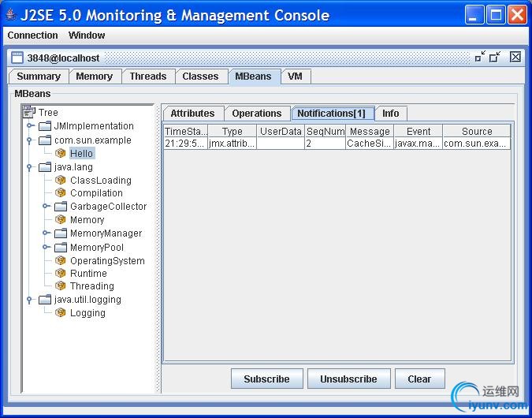Click the Hello MBean icon
This screenshot has width=532, height=418.
61,154
